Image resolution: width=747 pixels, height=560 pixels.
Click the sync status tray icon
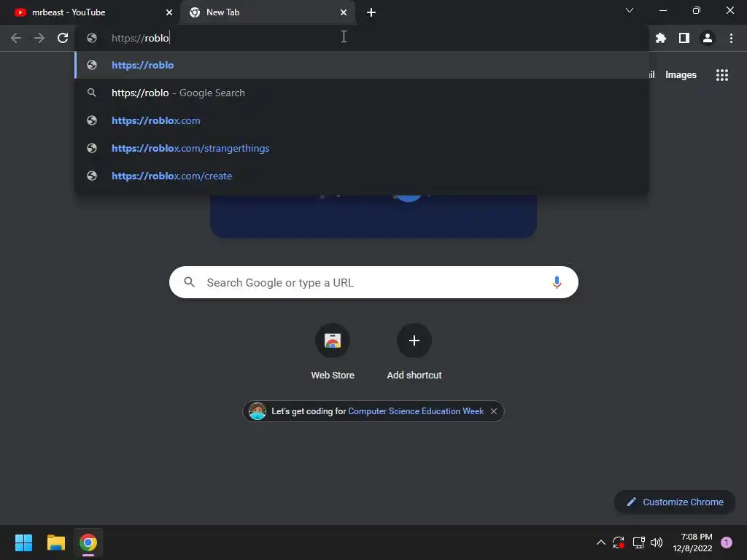coord(619,542)
